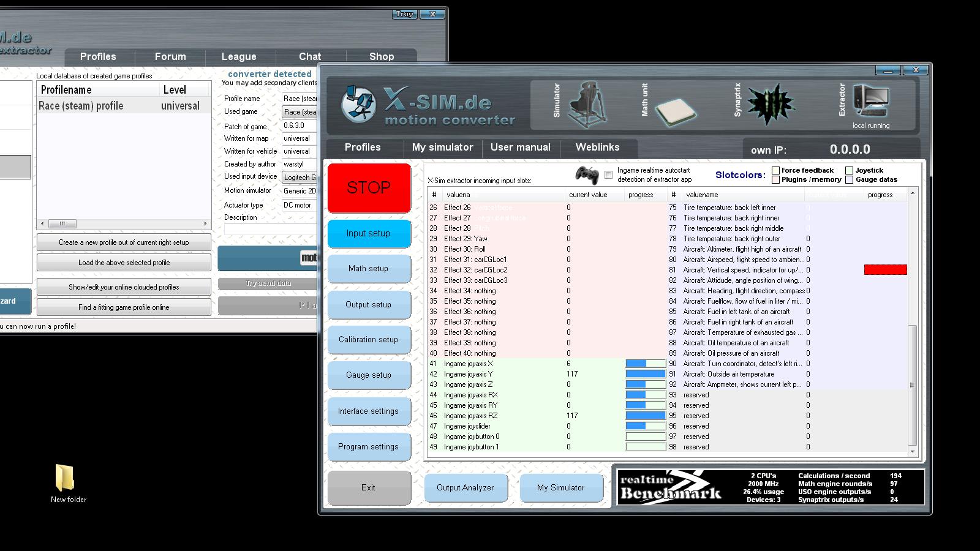Click the Synaptrix spiky icon
This screenshot has height=551, width=980.
point(770,104)
